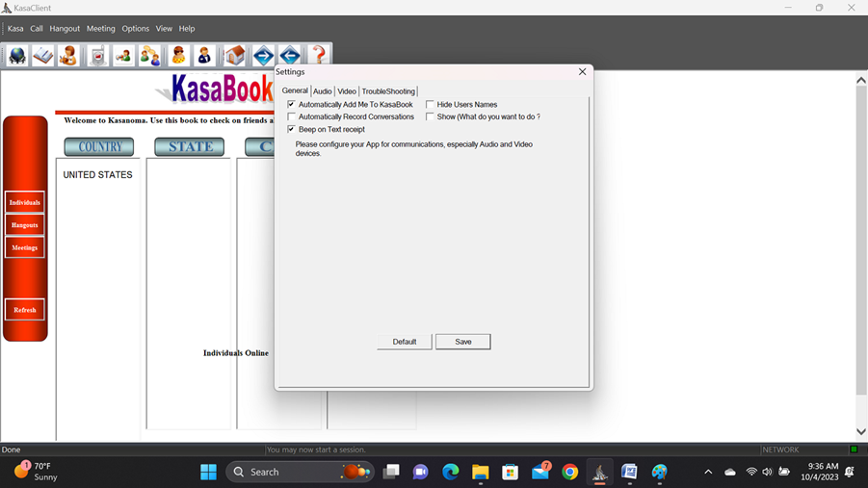This screenshot has width=868, height=488.
Task: Close the Settings dialog
Action: [582, 72]
